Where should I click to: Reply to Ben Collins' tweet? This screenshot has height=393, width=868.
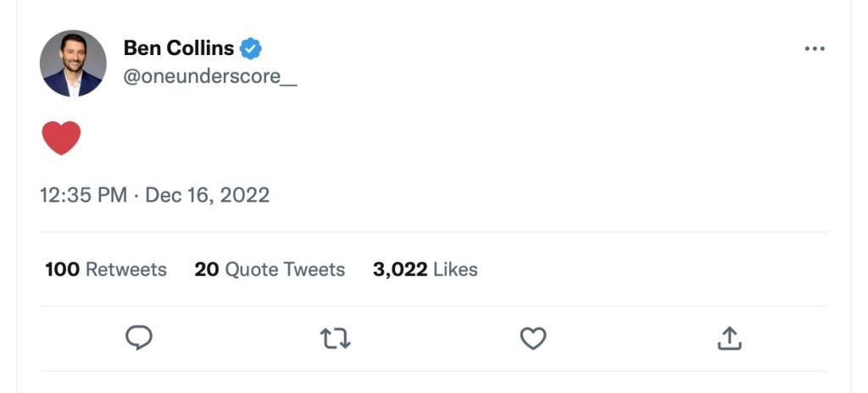[x=139, y=338]
